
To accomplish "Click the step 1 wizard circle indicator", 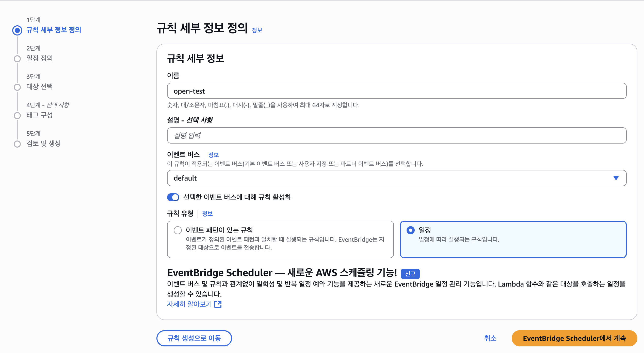I will (x=17, y=30).
